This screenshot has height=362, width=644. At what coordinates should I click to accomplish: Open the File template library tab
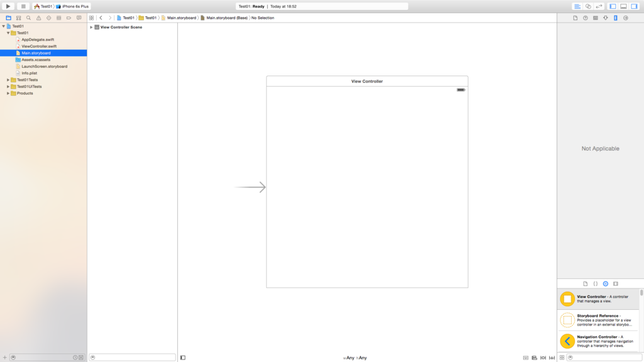[x=586, y=283]
